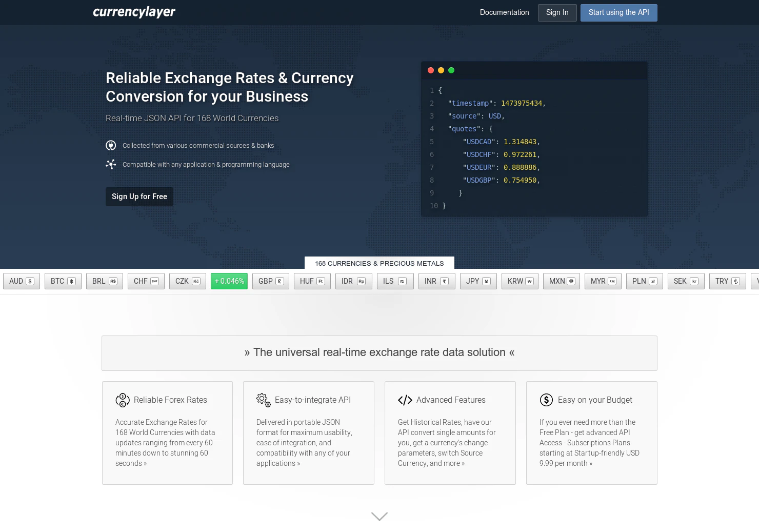Click the green +0.046% chip

tap(229, 281)
